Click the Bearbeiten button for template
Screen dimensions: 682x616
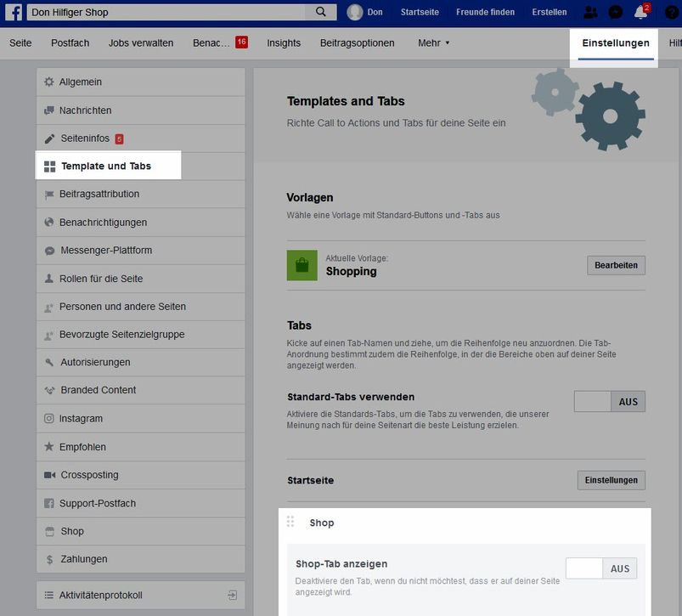tap(616, 266)
